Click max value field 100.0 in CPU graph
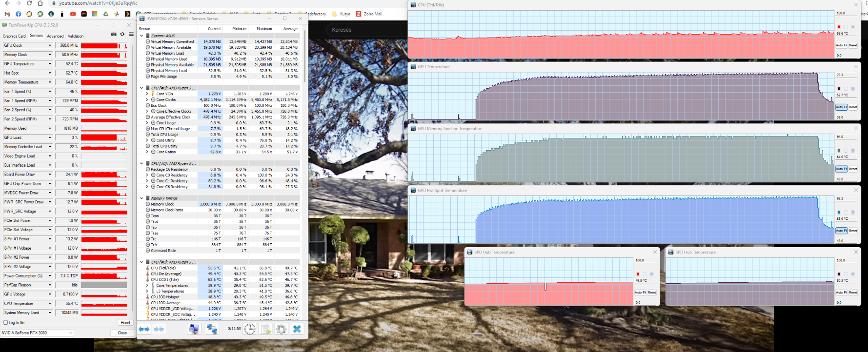The image size is (868, 352). (x=846, y=13)
